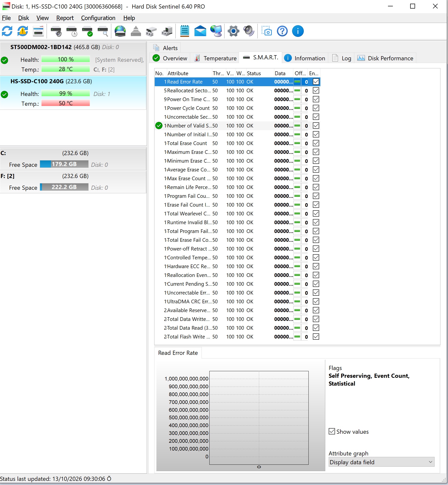
Task: Click the blue question mark help icon
Action: (x=282, y=31)
